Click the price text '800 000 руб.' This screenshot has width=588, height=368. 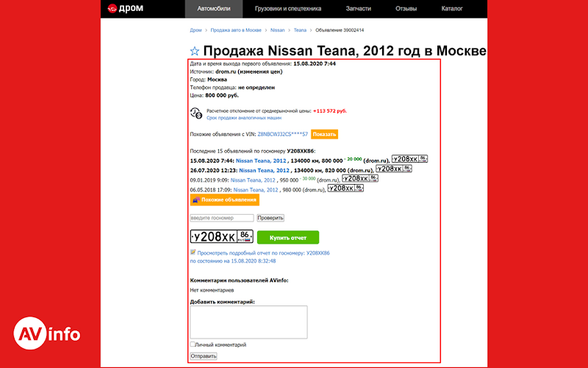tap(222, 96)
